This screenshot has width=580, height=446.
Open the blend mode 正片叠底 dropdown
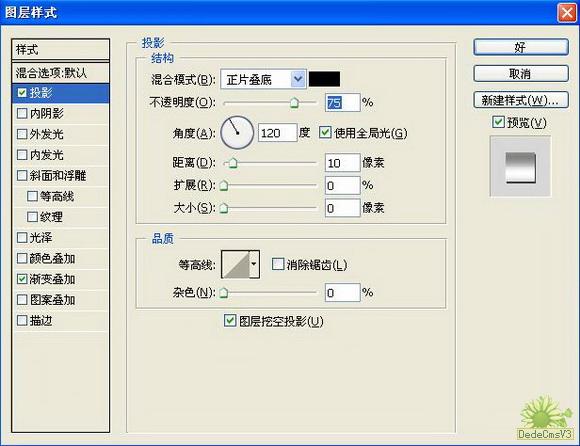(x=263, y=79)
